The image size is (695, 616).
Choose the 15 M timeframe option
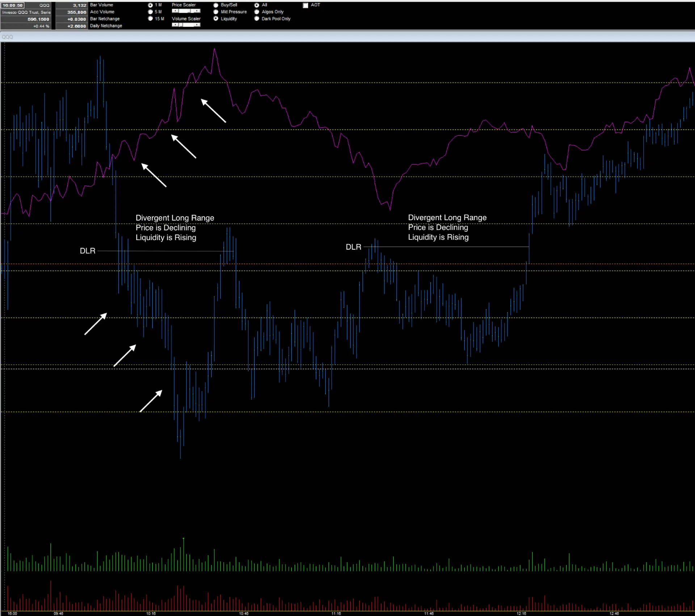[x=150, y=19]
